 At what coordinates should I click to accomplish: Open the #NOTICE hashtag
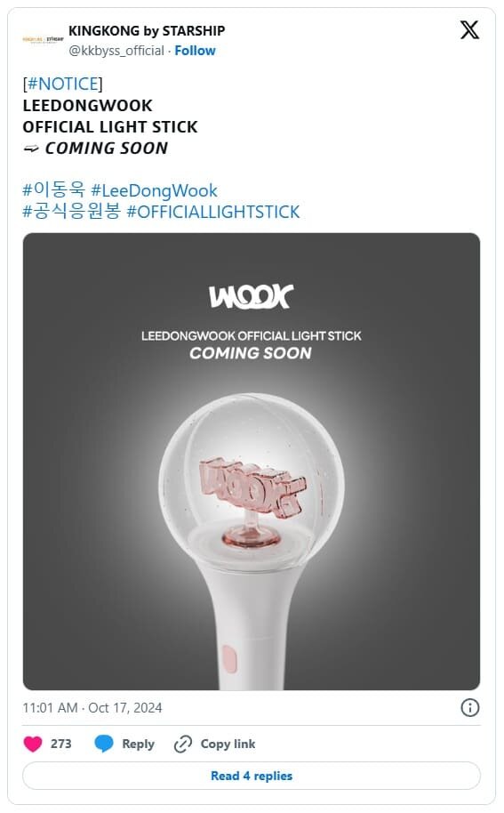pos(63,84)
